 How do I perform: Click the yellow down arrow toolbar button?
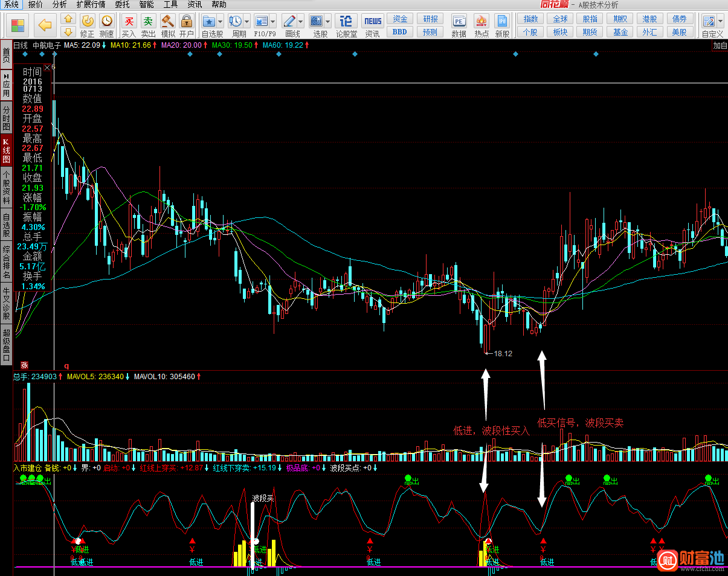coord(68,31)
